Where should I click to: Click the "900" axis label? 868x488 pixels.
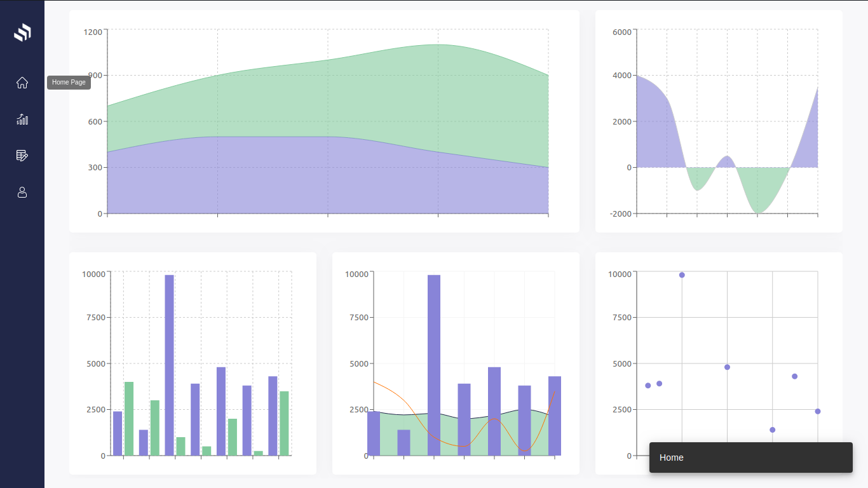(x=95, y=76)
